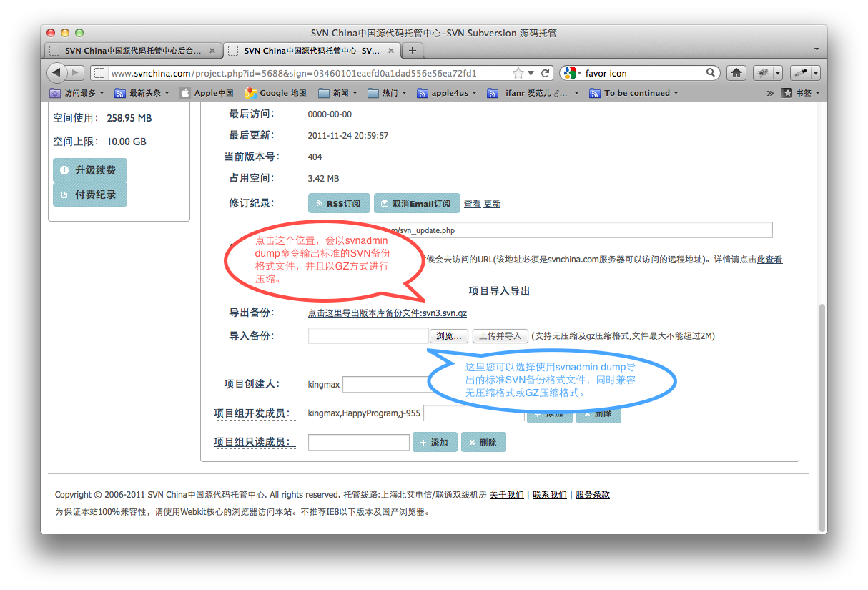868x590 pixels.
Task: Open the Google 地图 bookmark
Action: click(x=276, y=93)
